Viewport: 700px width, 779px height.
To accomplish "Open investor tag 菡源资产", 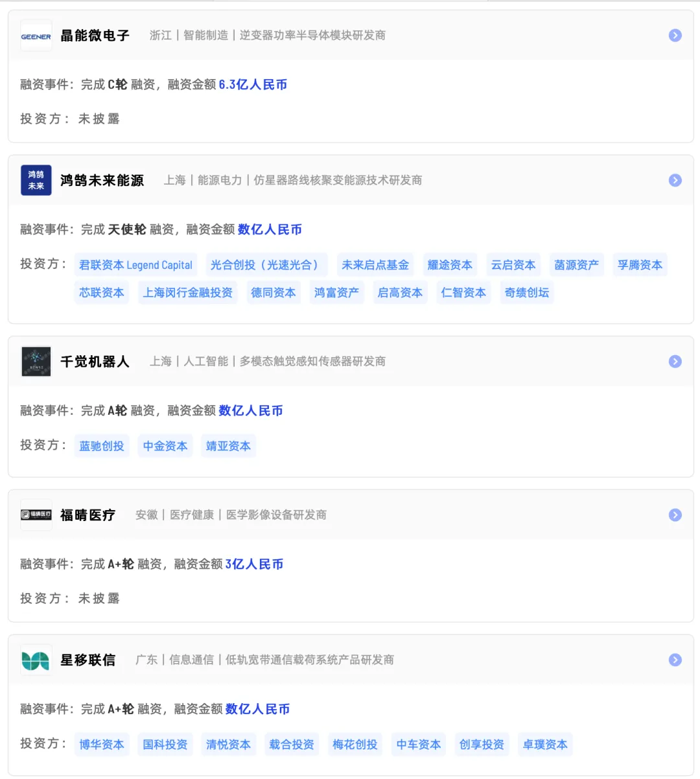I will click(x=577, y=265).
